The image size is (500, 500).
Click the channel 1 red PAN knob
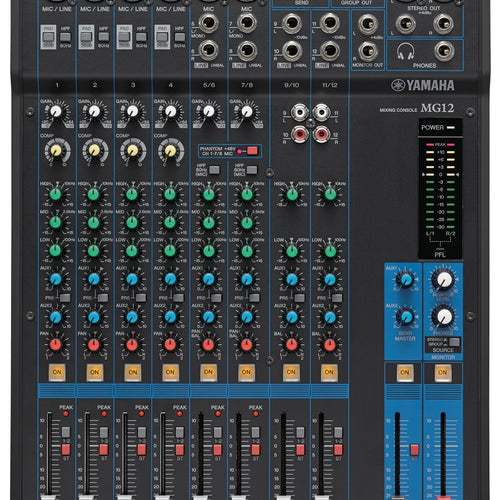pos(56,345)
